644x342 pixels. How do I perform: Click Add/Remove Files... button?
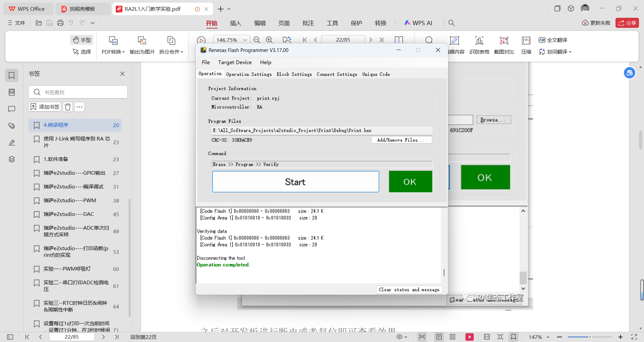pyautogui.click(x=401, y=140)
